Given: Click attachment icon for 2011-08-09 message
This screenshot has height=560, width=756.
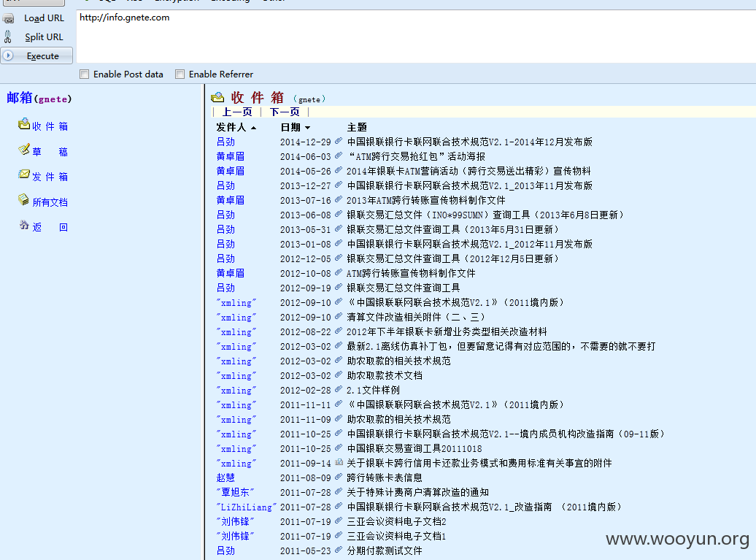Looking at the screenshot, I should click(339, 477).
